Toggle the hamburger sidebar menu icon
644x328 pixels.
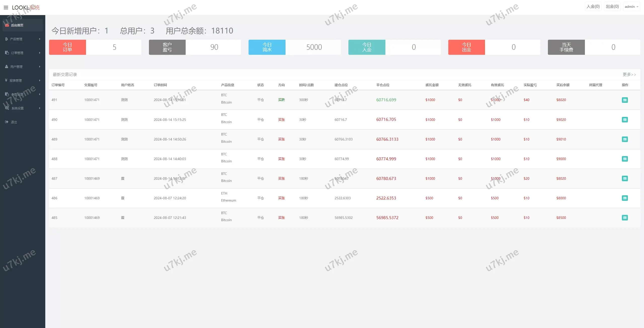(x=6, y=8)
